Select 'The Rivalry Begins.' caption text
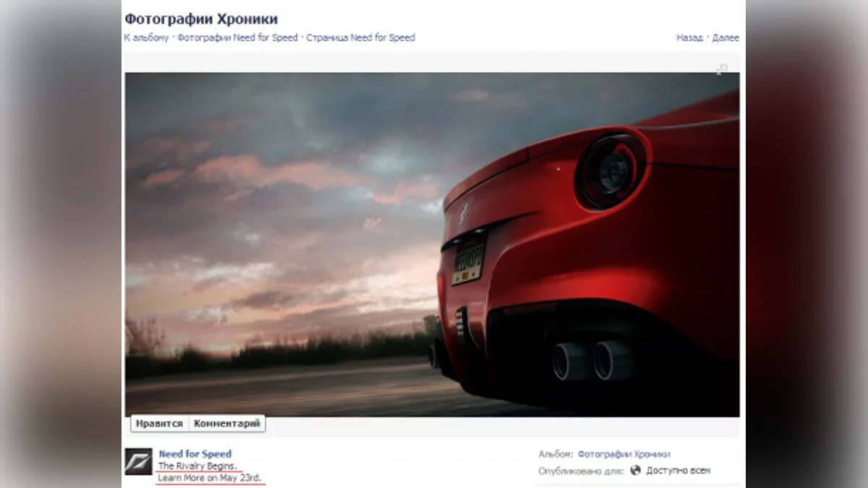 pyautogui.click(x=197, y=466)
